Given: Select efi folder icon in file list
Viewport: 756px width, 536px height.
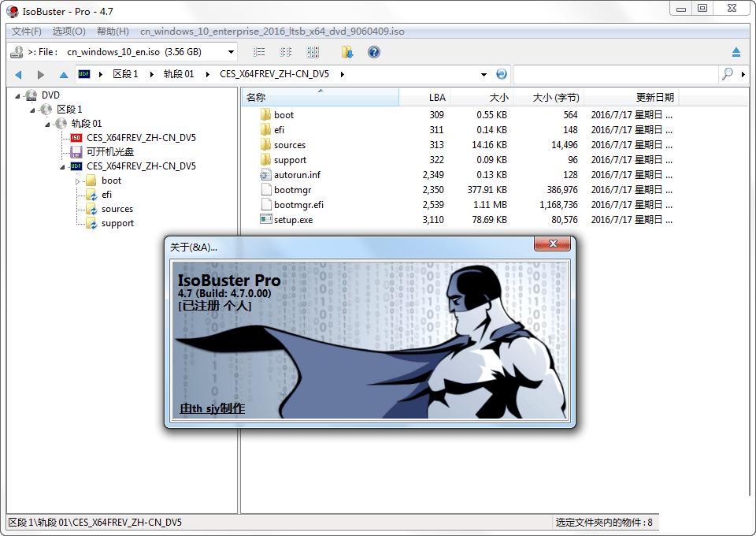Looking at the screenshot, I should (x=265, y=129).
